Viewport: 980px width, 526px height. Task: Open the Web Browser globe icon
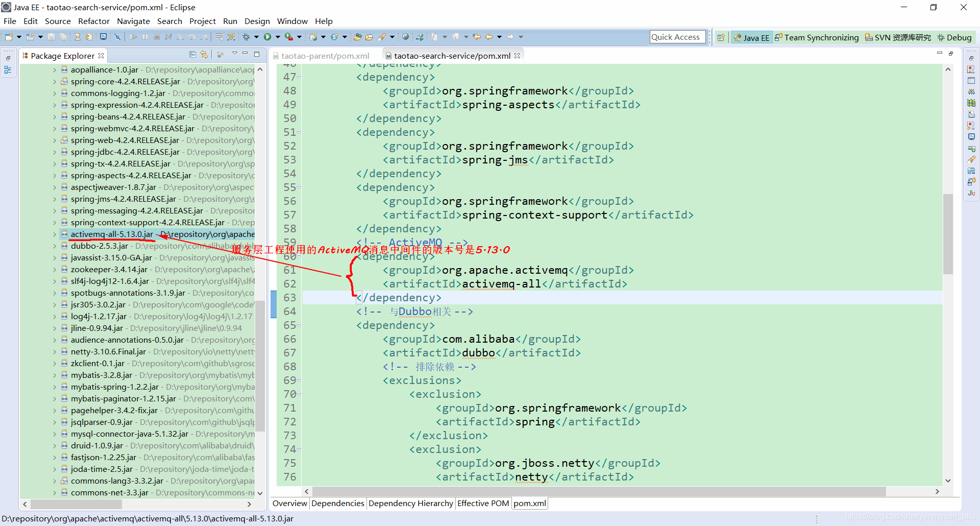[x=405, y=37]
